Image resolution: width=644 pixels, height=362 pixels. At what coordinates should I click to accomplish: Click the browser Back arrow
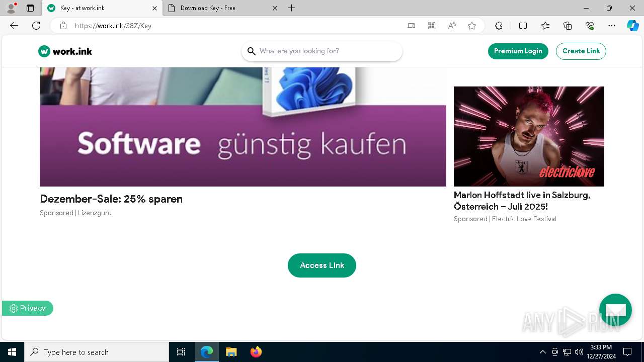coord(14,26)
